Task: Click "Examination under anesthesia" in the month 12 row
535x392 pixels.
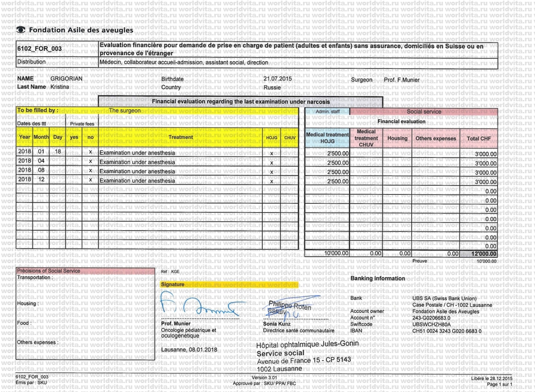Action: click(137, 180)
